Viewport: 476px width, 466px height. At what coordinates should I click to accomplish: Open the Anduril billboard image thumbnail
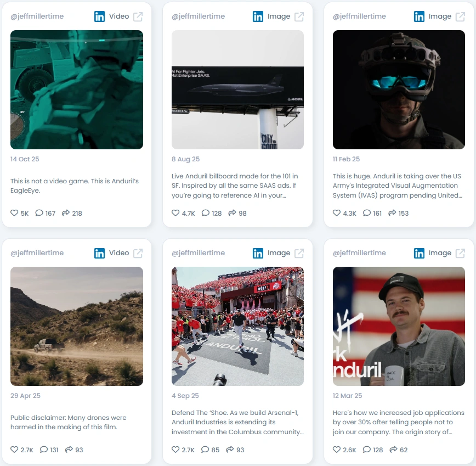[x=237, y=89]
